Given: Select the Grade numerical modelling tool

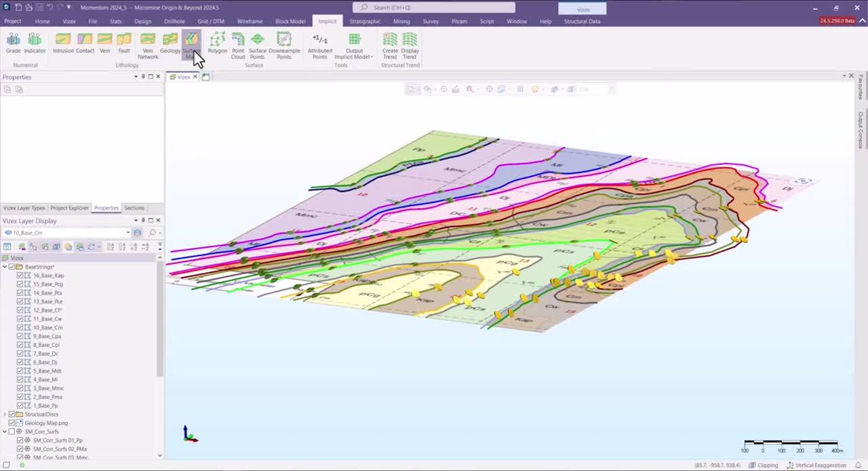Looking at the screenshot, I should (x=13, y=42).
